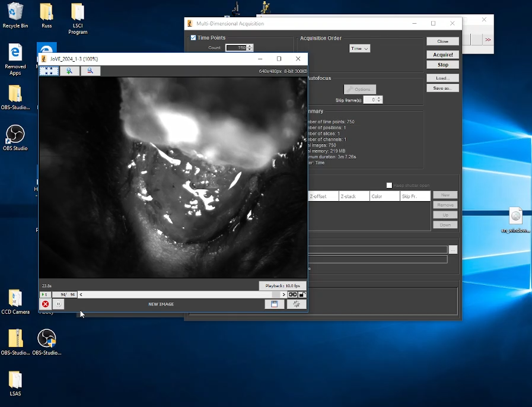Zoom in on the image viewer
The width and height of the screenshot is (532, 407).
coord(69,71)
